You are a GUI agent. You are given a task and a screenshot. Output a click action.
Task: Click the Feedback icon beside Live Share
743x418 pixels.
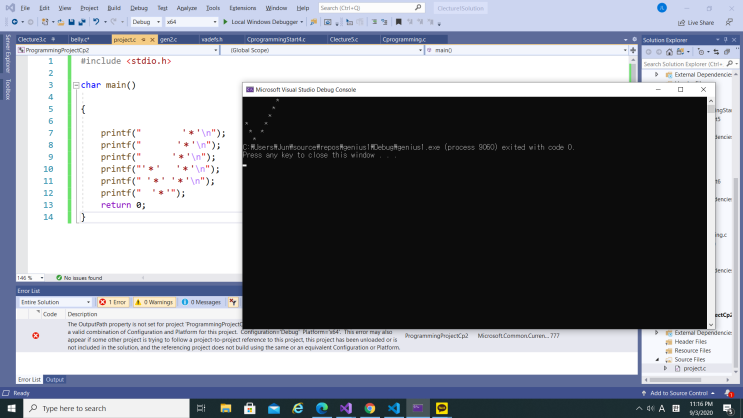729,22
